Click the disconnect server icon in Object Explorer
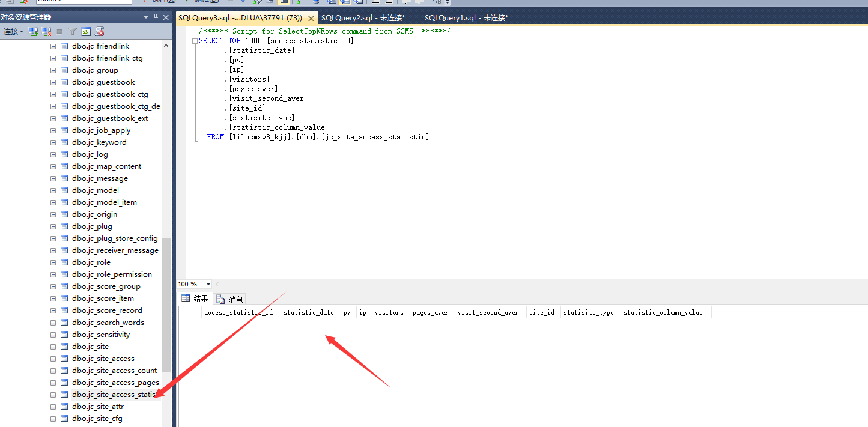The width and height of the screenshot is (868, 427). tap(46, 31)
